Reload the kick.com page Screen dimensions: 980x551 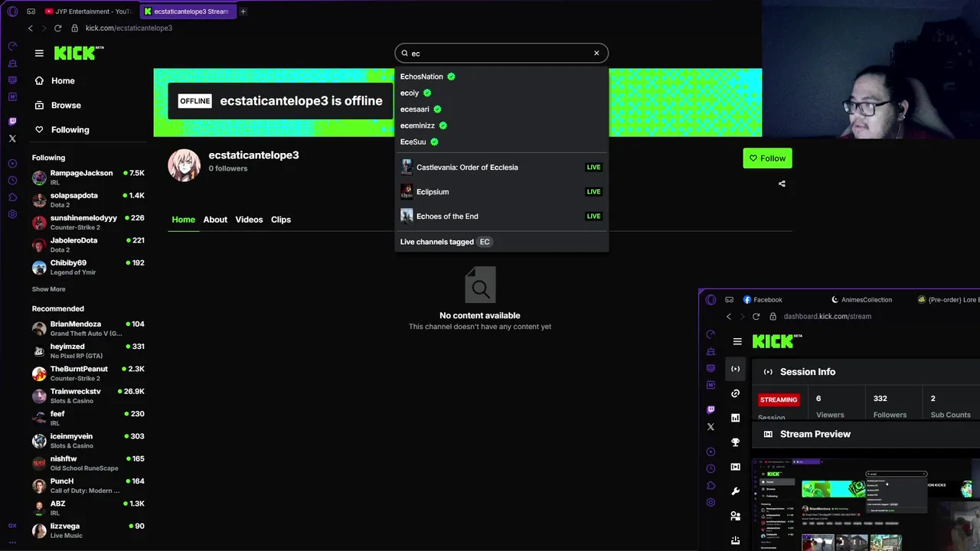click(57, 28)
